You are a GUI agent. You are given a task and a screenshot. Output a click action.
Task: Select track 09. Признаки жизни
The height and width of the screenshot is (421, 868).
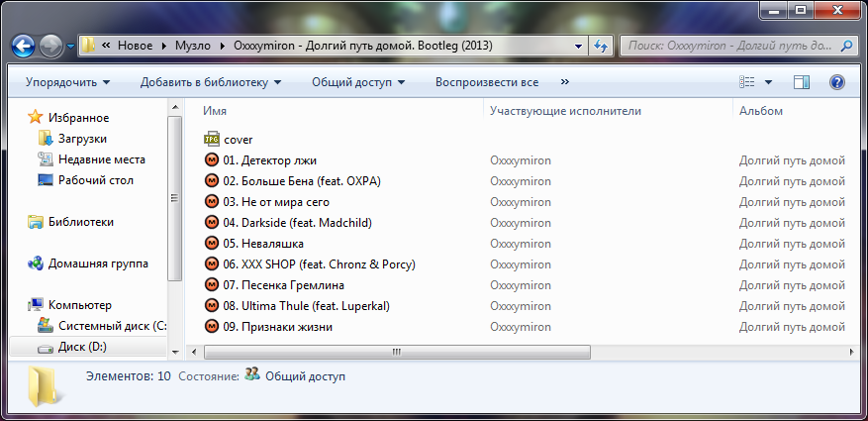(277, 327)
